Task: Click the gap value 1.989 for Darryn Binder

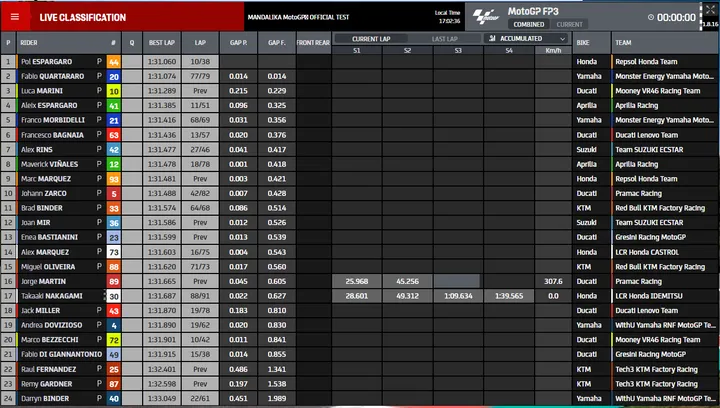Action: 276,398
